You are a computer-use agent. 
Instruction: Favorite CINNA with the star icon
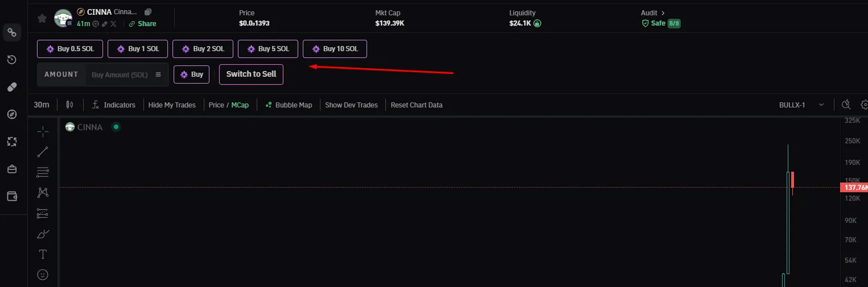42,18
